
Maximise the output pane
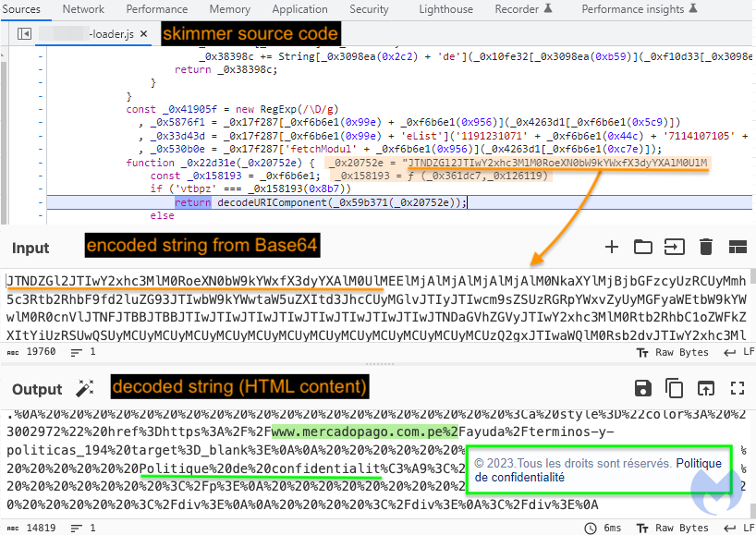tap(737, 389)
